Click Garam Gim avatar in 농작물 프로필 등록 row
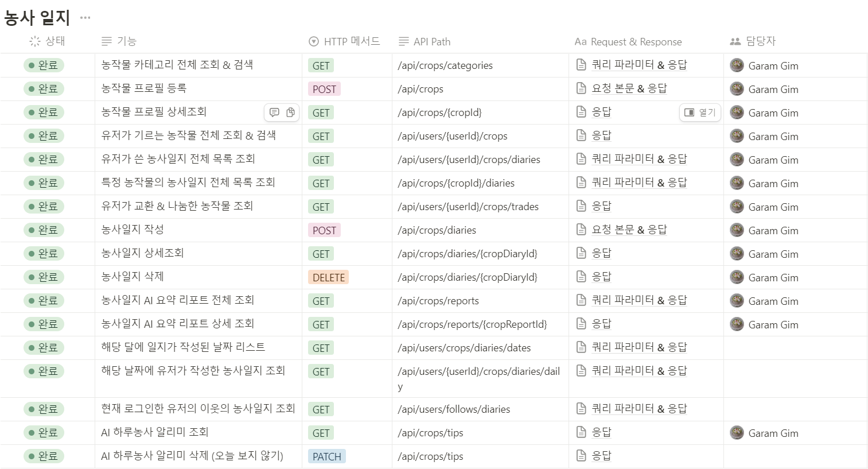Image resolution: width=868 pixels, height=469 pixels. click(737, 89)
